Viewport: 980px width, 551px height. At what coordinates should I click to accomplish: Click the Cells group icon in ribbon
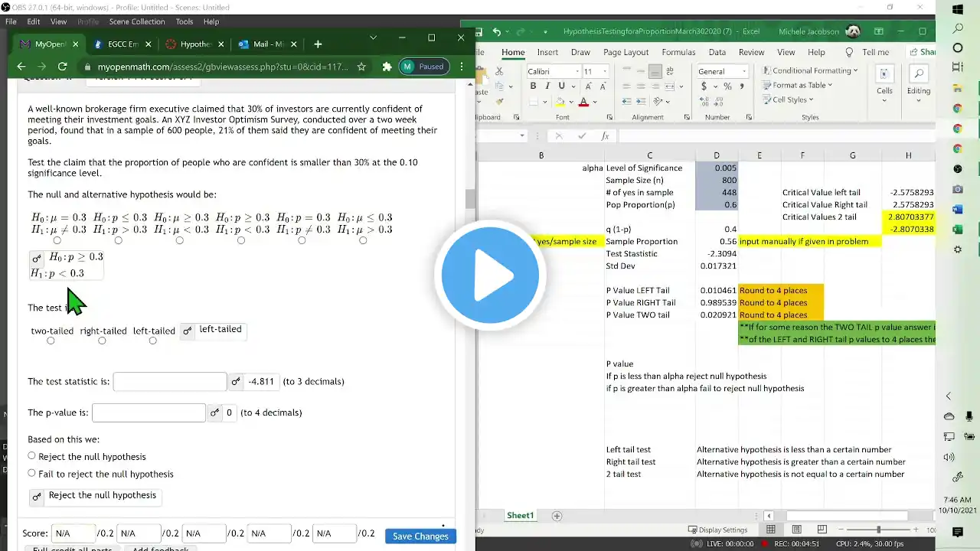(x=884, y=74)
